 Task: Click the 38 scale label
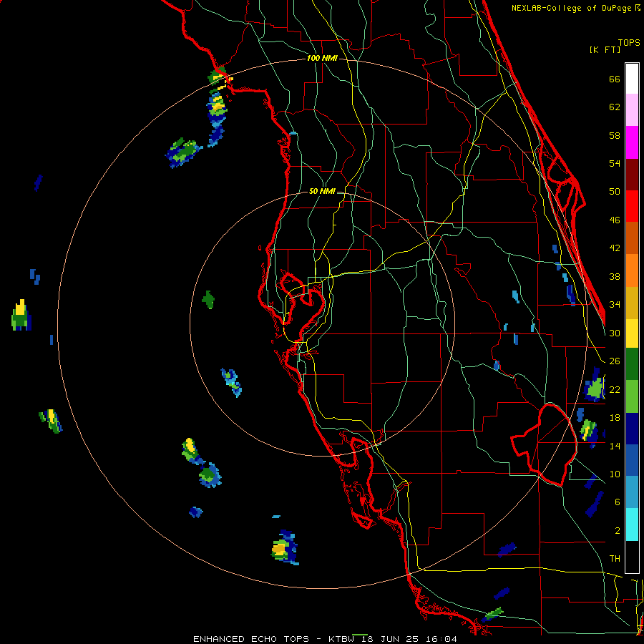tap(615, 276)
